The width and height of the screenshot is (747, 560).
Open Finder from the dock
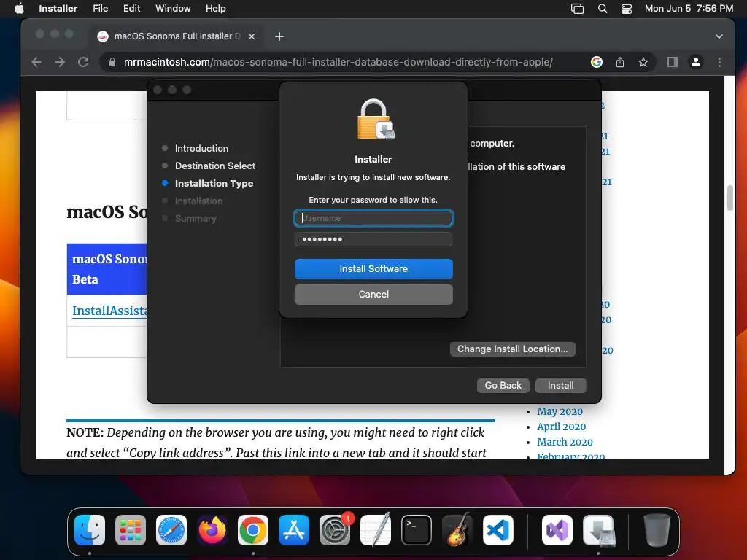pyautogui.click(x=90, y=530)
